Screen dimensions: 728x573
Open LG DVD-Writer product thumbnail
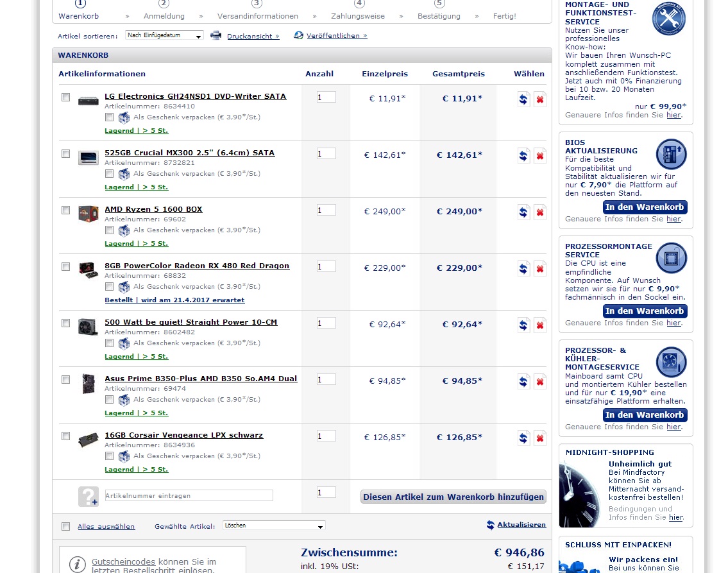point(89,100)
